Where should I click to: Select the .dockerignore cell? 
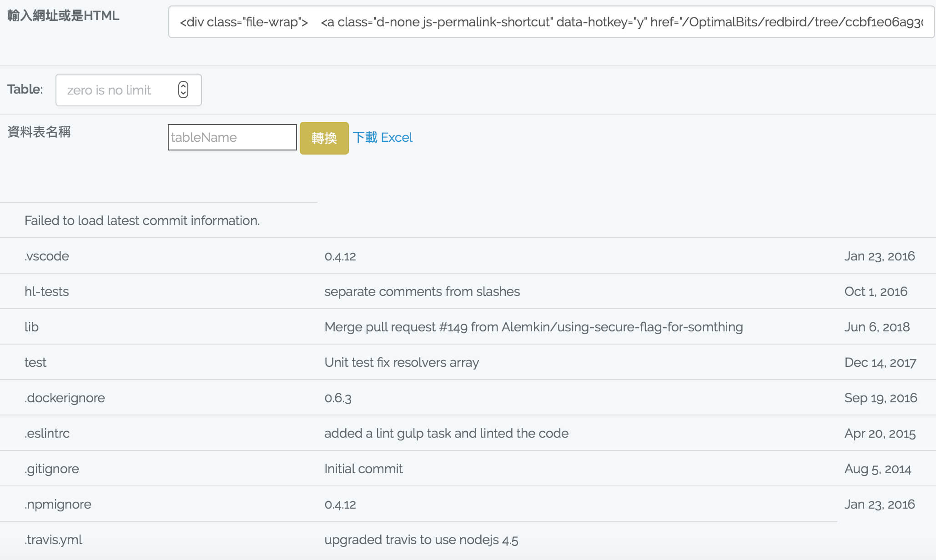(65, 398)
